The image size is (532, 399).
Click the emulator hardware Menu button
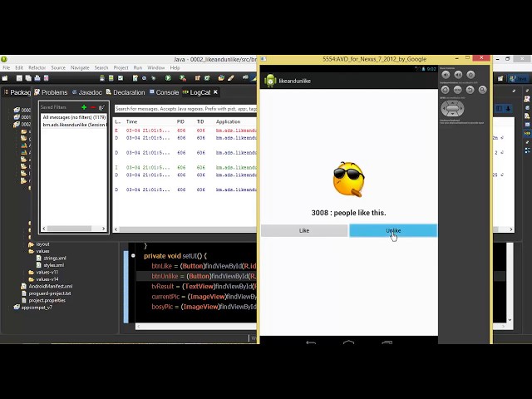(458, 90)
